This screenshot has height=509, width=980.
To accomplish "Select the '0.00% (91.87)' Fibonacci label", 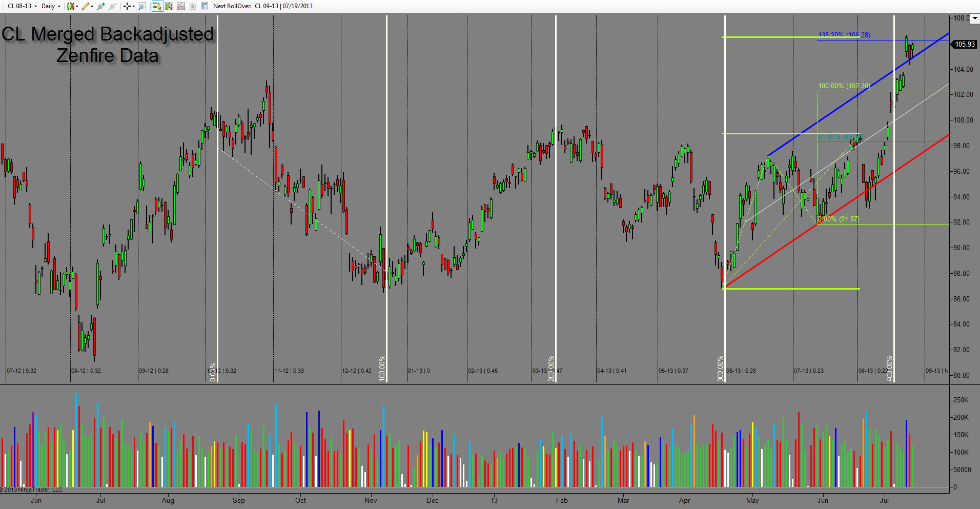I will [839, 219].
